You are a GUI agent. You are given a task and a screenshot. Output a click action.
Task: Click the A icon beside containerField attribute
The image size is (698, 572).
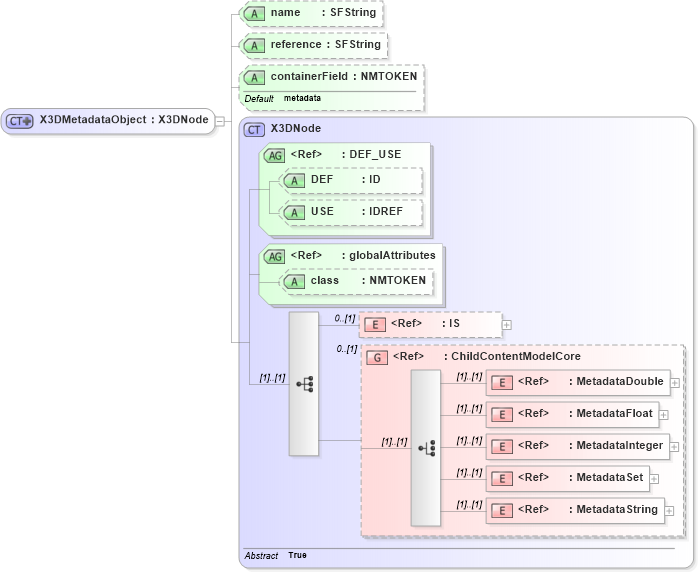click(x=254, y=77)
